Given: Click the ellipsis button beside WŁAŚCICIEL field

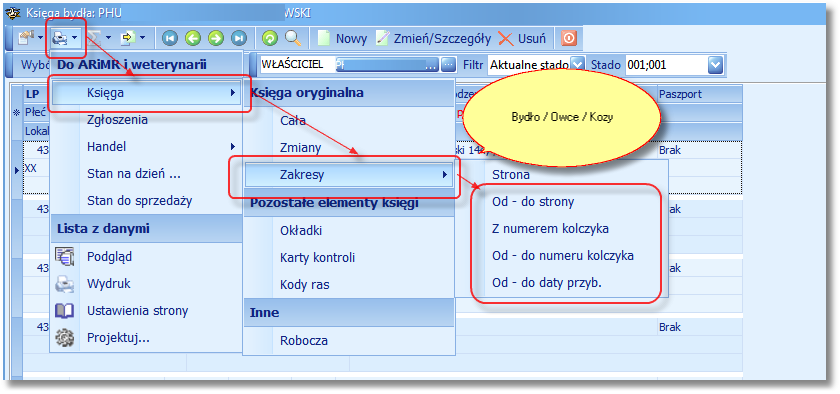Looking at the screenshot, I should pyautogui.click(x=448, y=65).
